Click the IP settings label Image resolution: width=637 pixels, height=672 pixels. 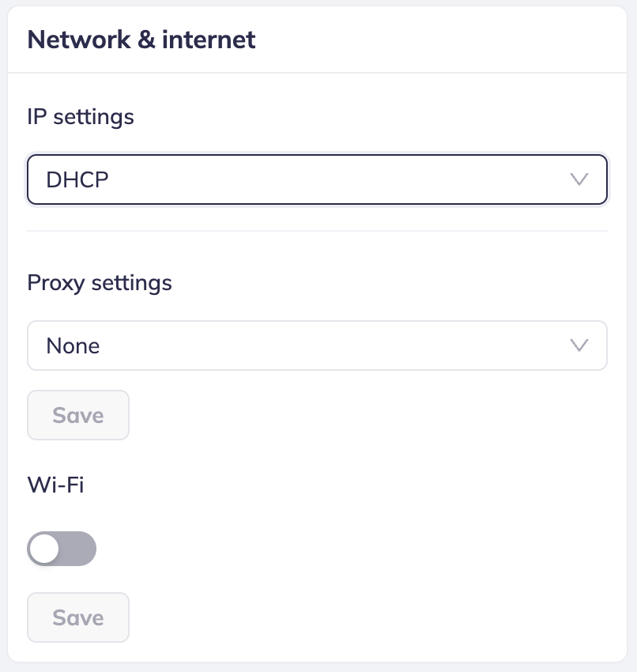(x=81, y=117)
